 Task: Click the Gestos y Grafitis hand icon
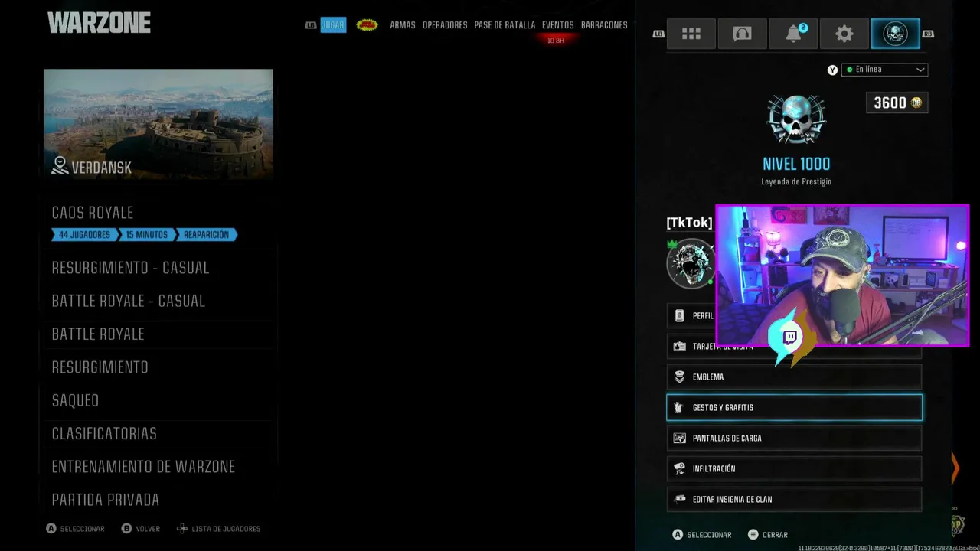point(679,407)
